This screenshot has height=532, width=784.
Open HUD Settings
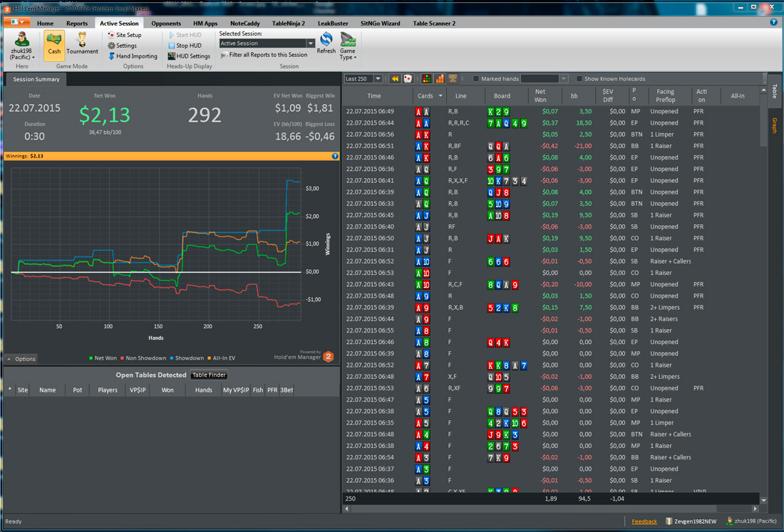pos(188,56)
